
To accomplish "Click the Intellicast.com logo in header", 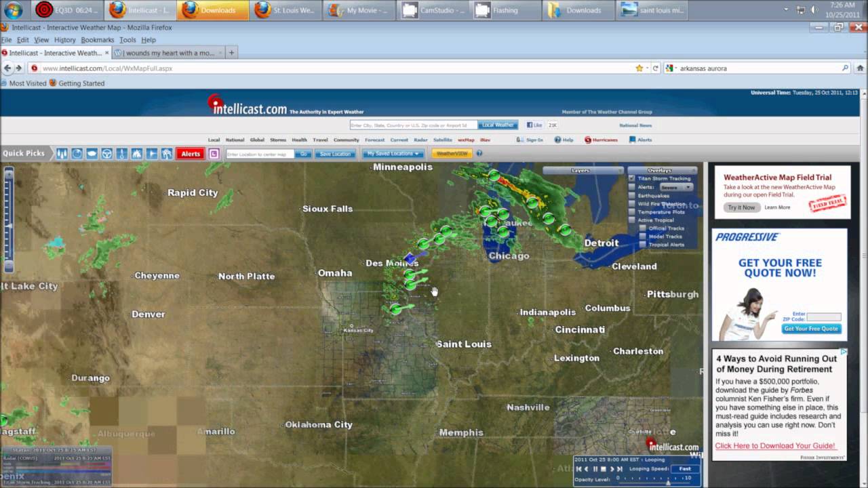I will pos(248,106).
